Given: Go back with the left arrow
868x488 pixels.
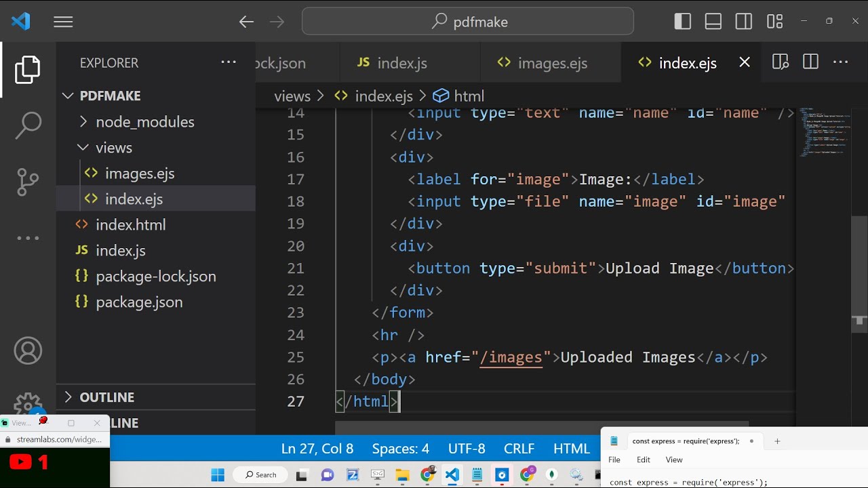Looking at the screenshot, I should 246,22.
